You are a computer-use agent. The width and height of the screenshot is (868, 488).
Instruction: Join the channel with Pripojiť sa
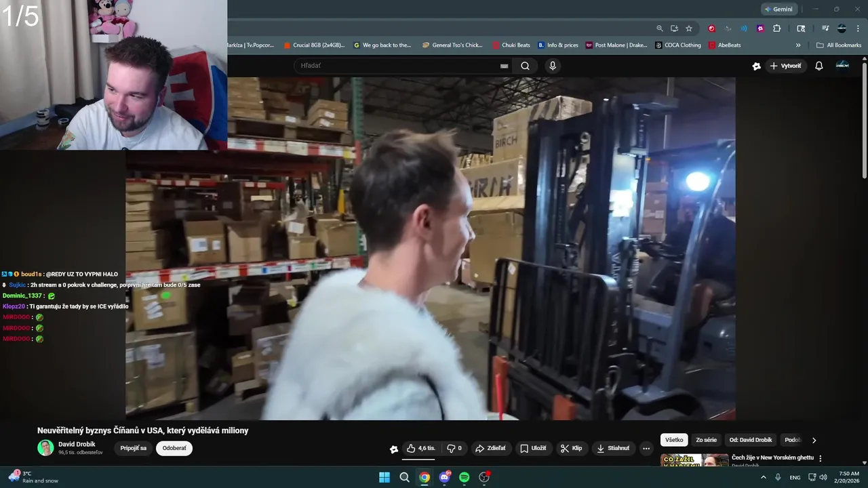(x=134, y=448)
